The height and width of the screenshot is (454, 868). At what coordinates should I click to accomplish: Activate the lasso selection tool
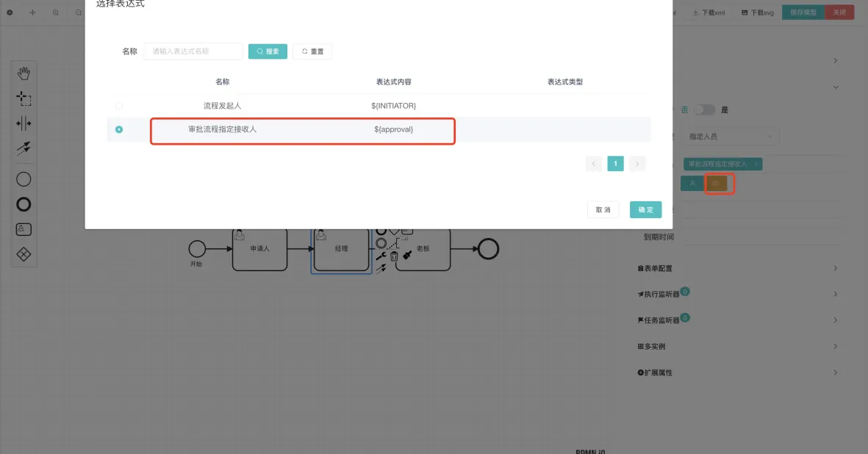pos(24,98)
